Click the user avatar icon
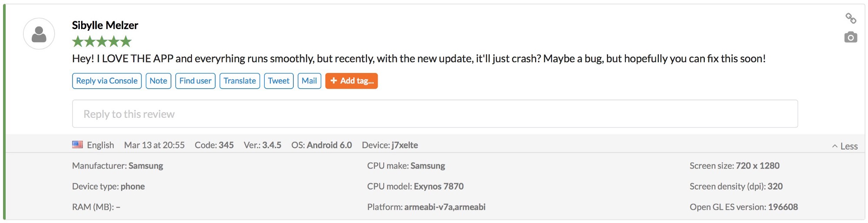This screenshot has width=868, height=223. coord(39,34)
